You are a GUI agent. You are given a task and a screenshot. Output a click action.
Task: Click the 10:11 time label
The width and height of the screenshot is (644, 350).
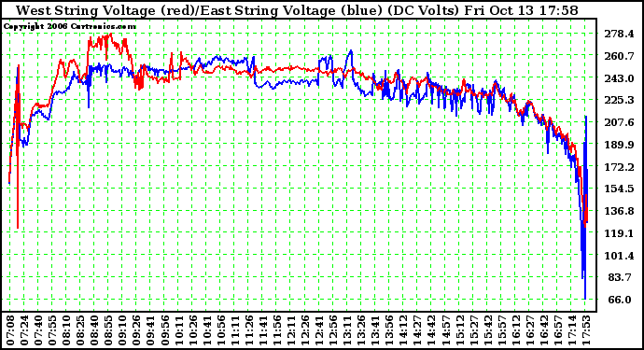(x=179, y=330)
